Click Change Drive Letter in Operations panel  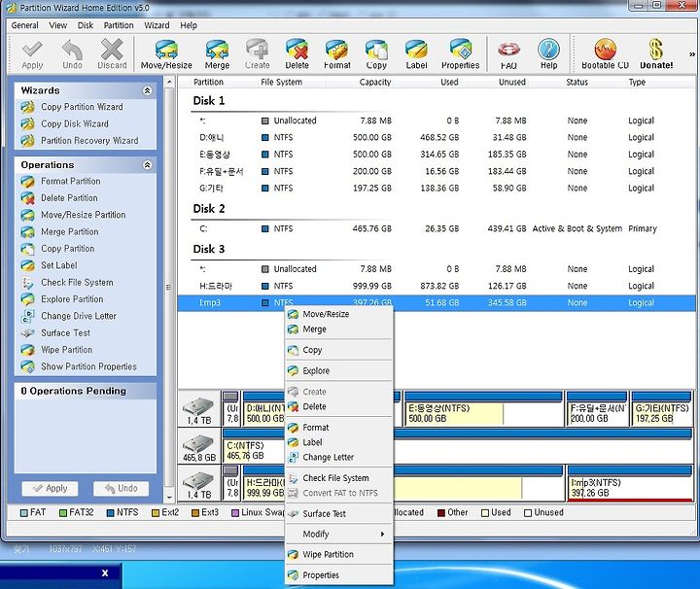point(79,316)
